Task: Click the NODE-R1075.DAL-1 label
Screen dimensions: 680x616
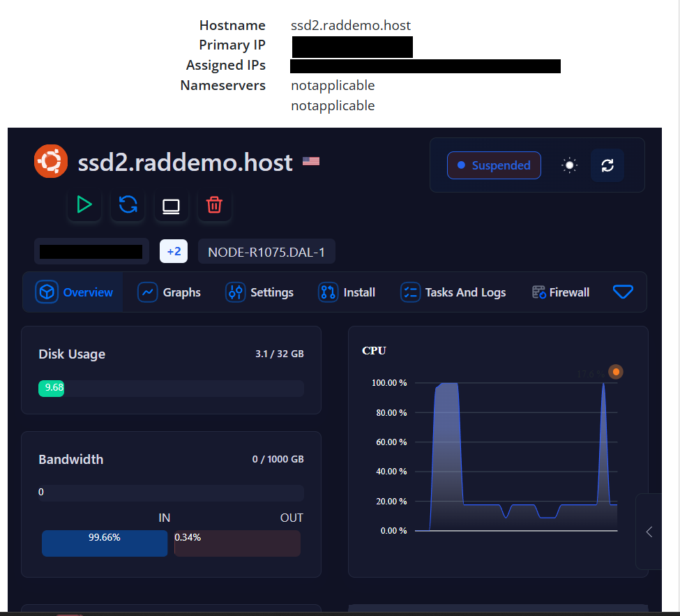Action: (x=266, y=252)
